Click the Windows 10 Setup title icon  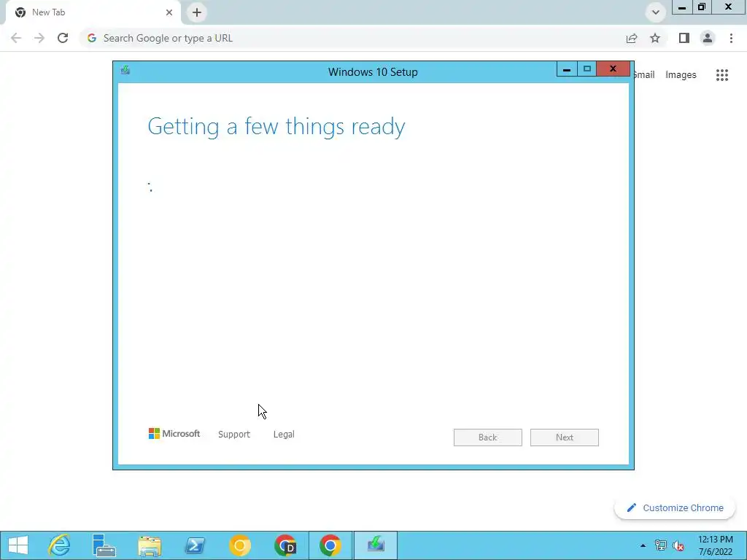(125, 71)
